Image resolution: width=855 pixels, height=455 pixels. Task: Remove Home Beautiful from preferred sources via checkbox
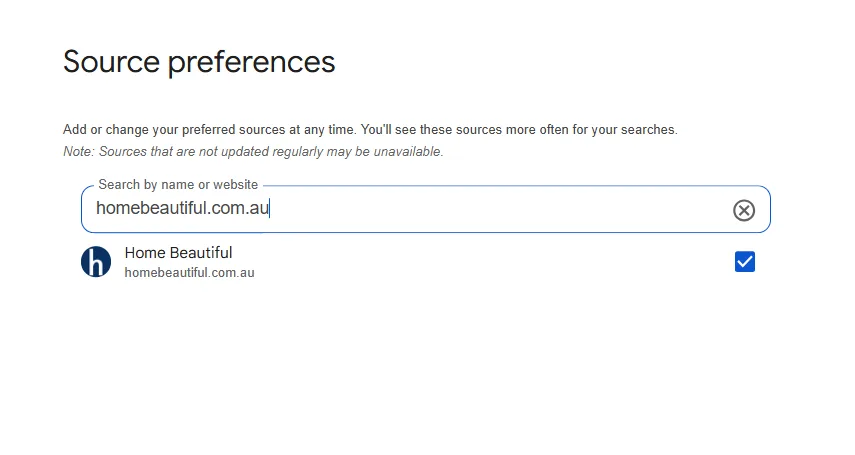[744, 262]
